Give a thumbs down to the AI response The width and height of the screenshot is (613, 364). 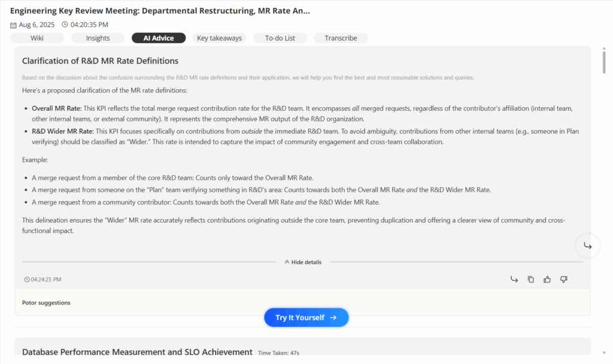click(563, 279)
